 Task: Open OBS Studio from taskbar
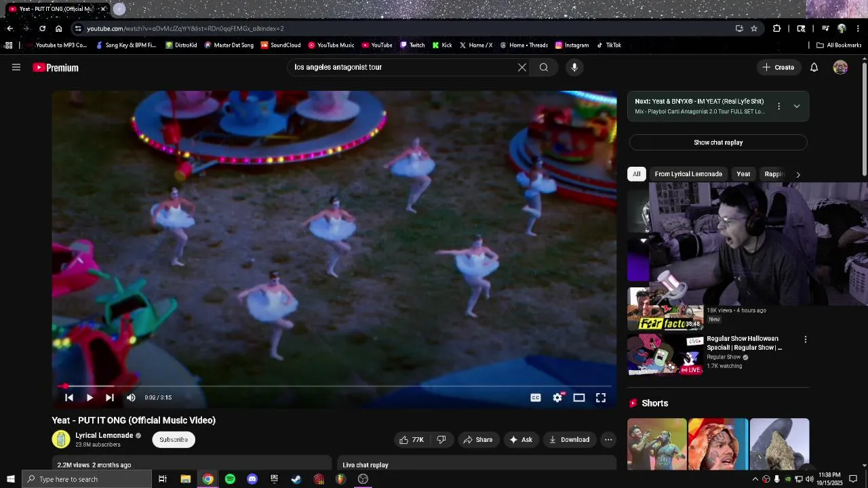pos(363,479)
